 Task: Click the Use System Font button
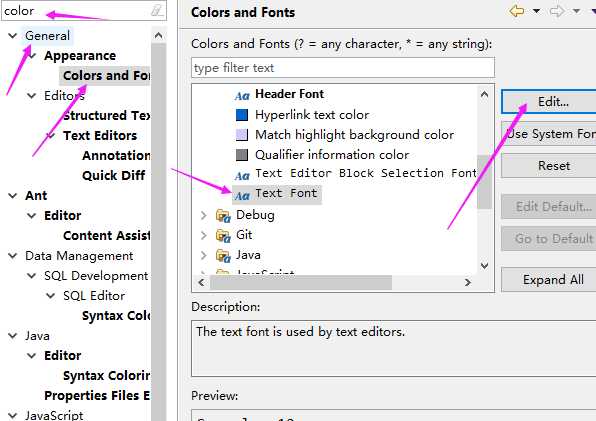click(x=549, y=134)
